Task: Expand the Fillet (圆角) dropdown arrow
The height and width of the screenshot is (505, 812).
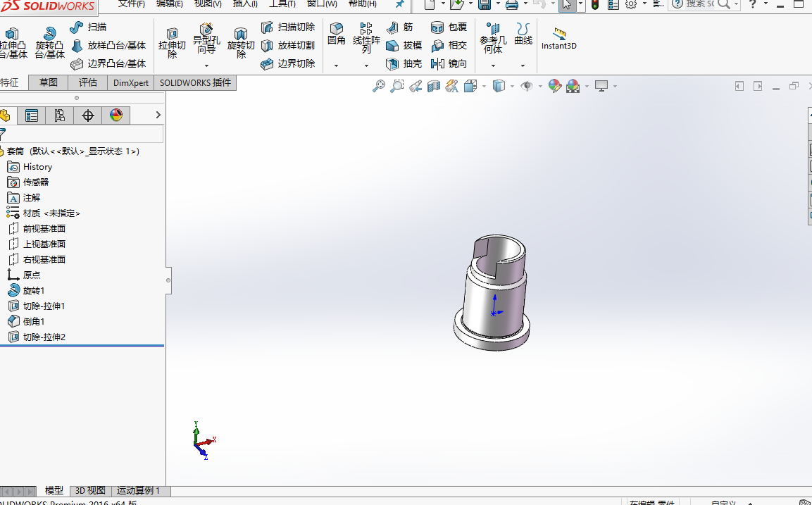Action: [336, 66]
